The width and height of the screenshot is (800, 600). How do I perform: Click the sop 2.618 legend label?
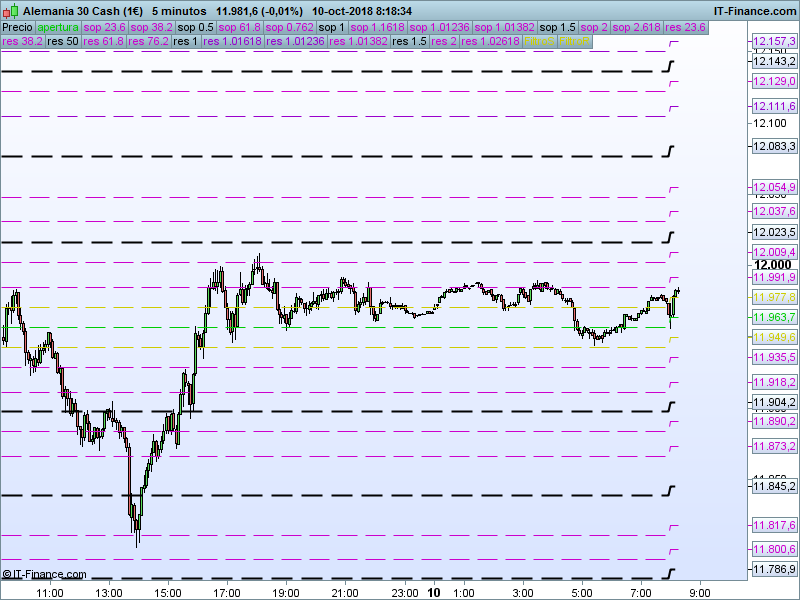637,28
